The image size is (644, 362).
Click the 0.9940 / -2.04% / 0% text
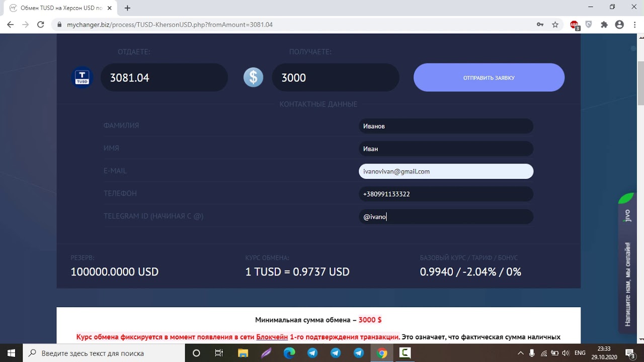pos(470,272)
